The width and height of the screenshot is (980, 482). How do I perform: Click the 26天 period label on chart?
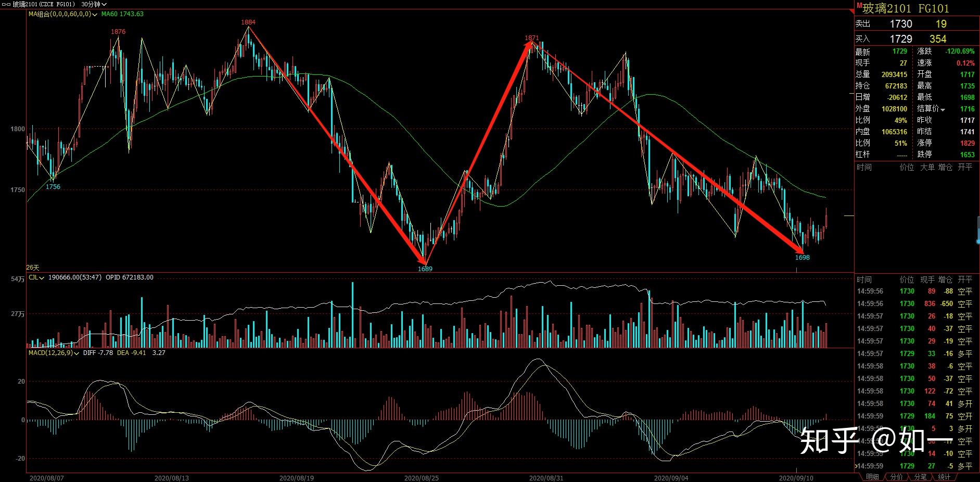coord(32,268)
